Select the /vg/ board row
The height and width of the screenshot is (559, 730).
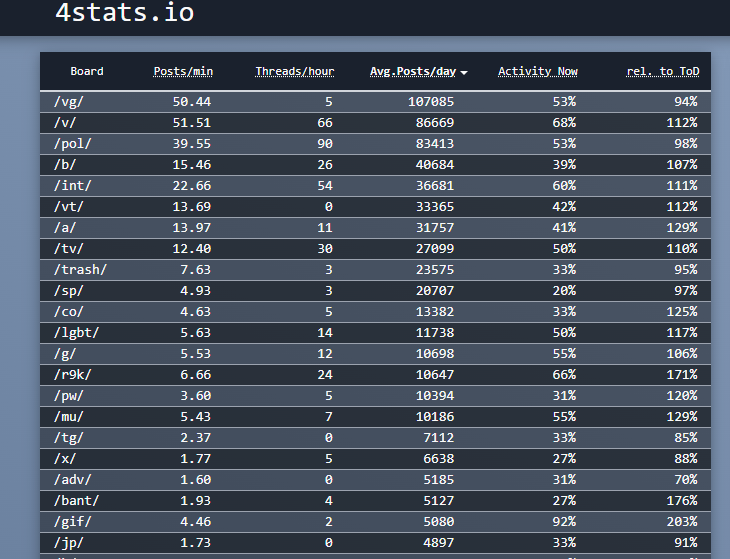[375, 101]
